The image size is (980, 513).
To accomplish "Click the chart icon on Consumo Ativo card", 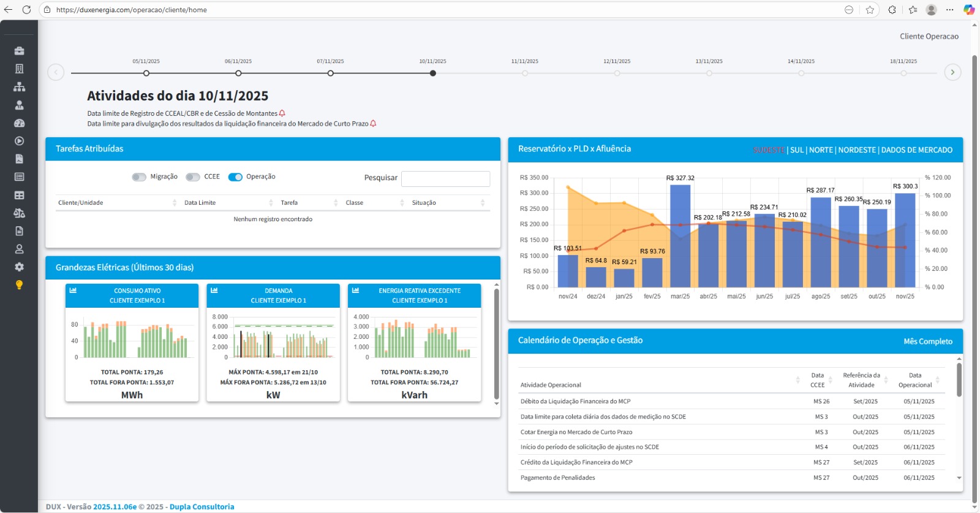I will pos(73,291).
